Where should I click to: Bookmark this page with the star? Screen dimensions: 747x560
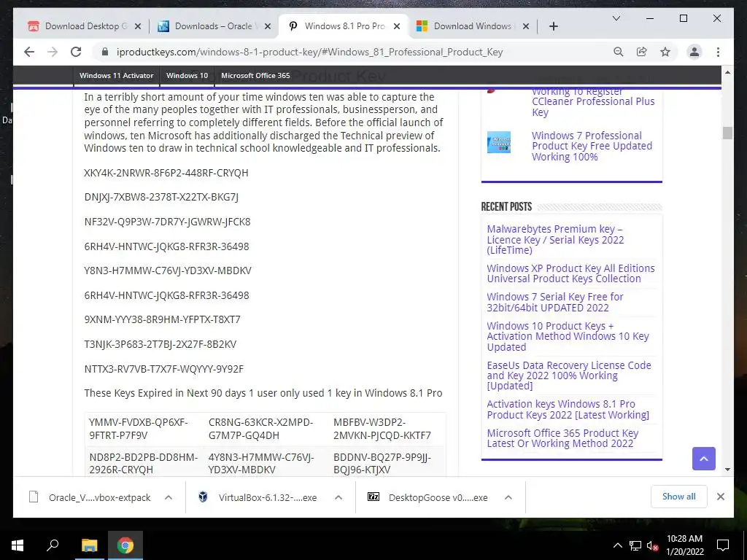[x=665, y=52]
